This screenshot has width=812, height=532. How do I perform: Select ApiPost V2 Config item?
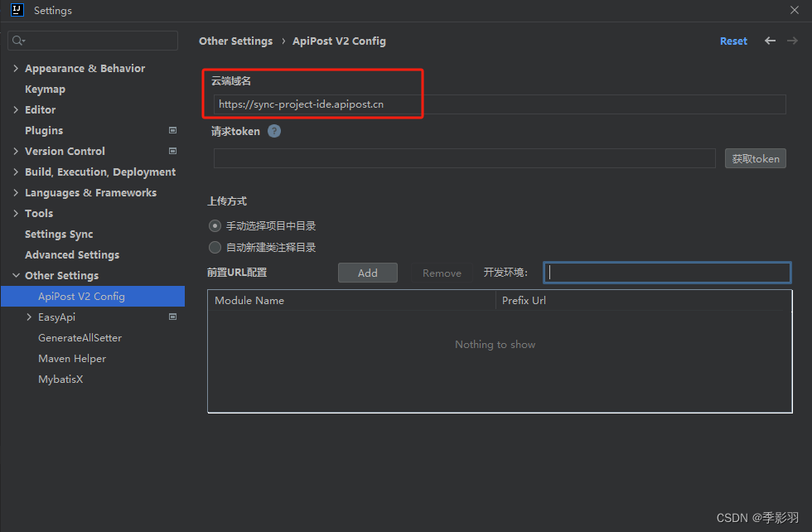point(93,297)
